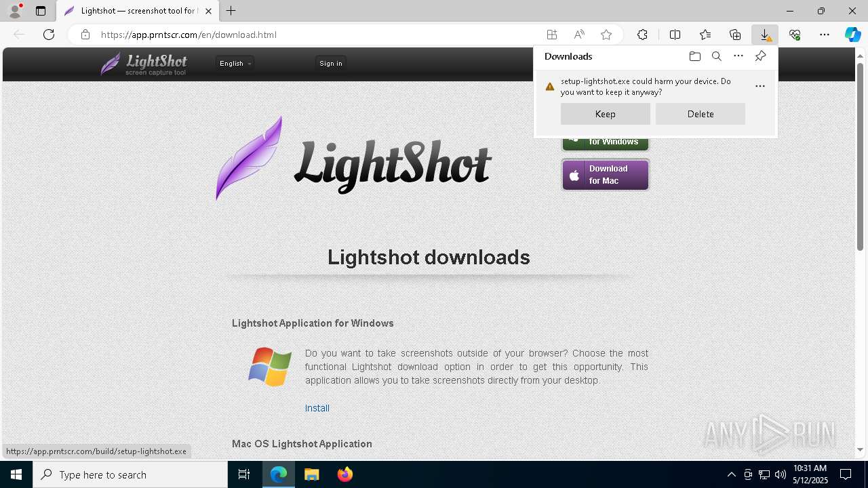Click the Windows logo image
Screen dimensions: 868x488
[x=270, y=367]
